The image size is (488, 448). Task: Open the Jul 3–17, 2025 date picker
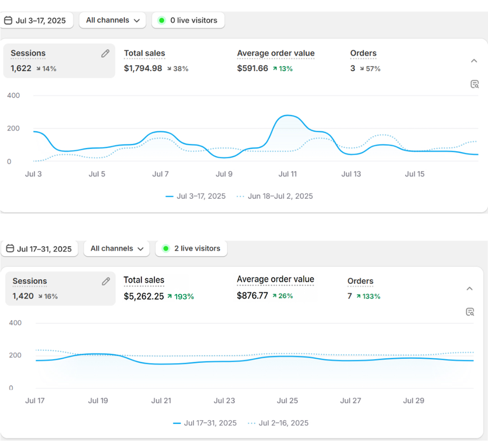[37, 20]
